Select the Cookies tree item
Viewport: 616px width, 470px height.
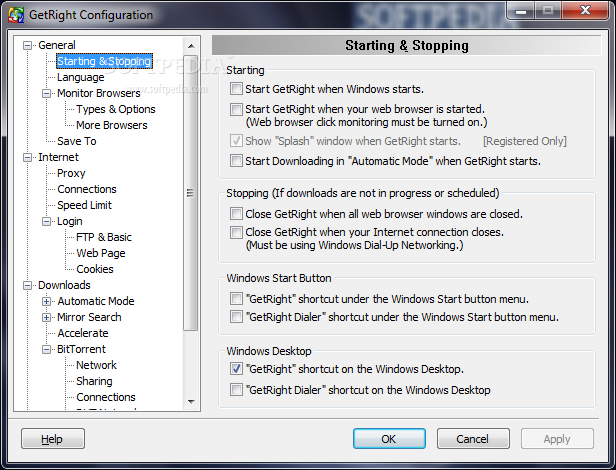pyautogui.click(x=95, y=269)
